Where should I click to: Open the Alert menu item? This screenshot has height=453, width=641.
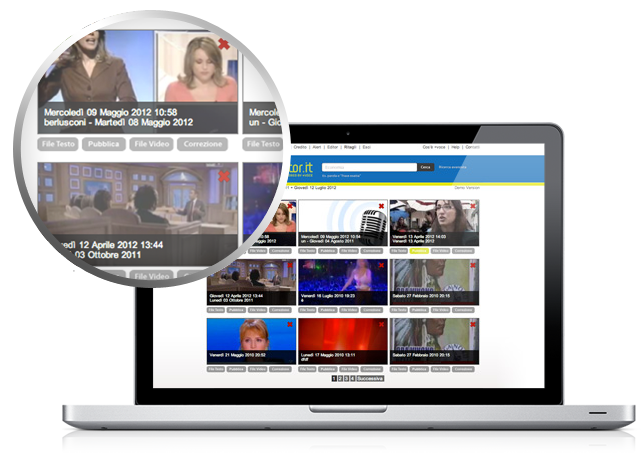coord(317,147)
